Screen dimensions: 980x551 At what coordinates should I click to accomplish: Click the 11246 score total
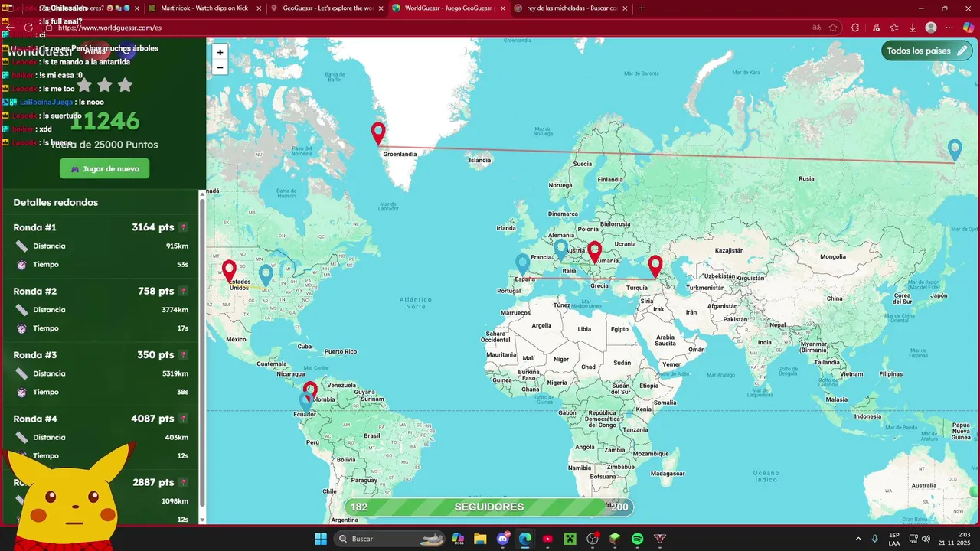click(105, 121)
